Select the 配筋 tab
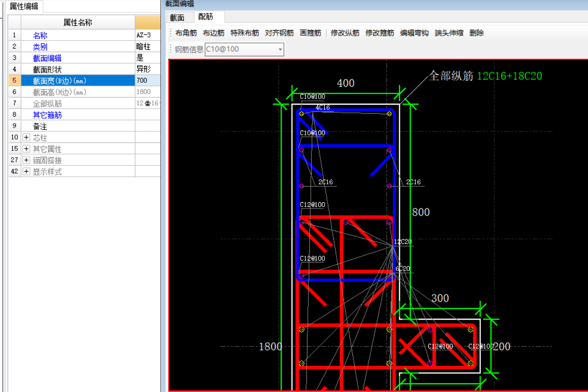Screen dimensions: 588x392 [x=206, y=17]
